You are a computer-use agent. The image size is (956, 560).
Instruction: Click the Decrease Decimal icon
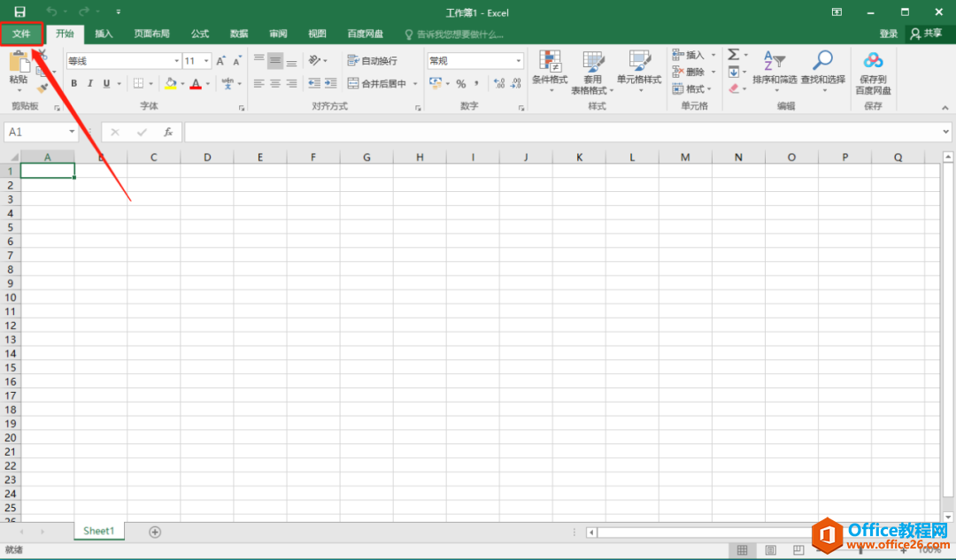pos(516,83)
